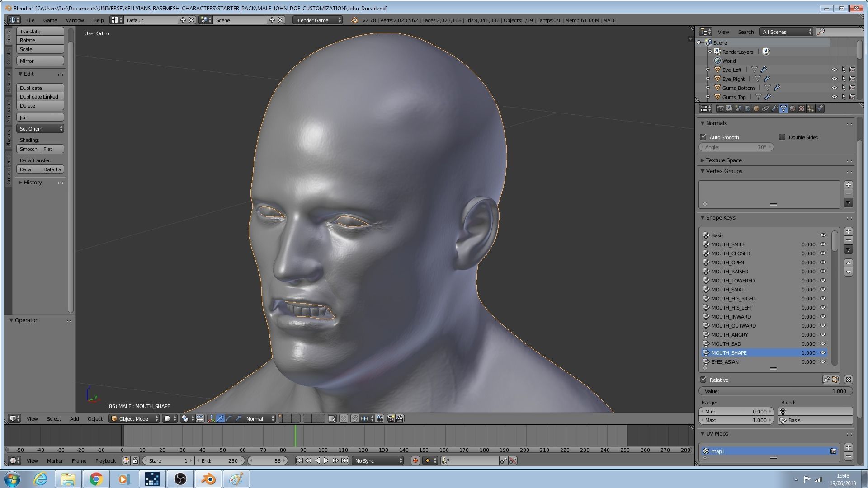The height and width of the screenshot is (488, 868).
Task: Select the translate manipulator arrow icon
Action: (220, 418)
